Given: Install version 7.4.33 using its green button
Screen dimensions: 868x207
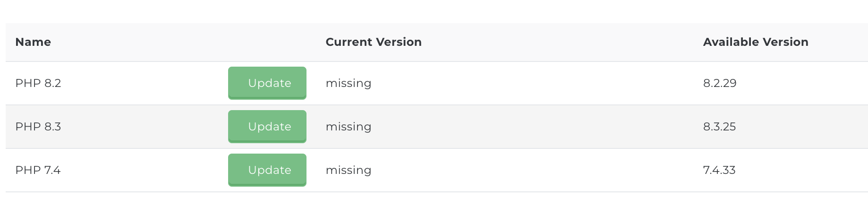Looking at the screenshot, I should tap(267, 170).
